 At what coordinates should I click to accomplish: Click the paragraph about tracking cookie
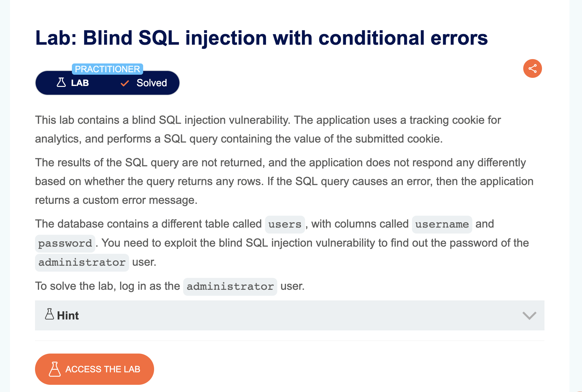pos(268,129)
